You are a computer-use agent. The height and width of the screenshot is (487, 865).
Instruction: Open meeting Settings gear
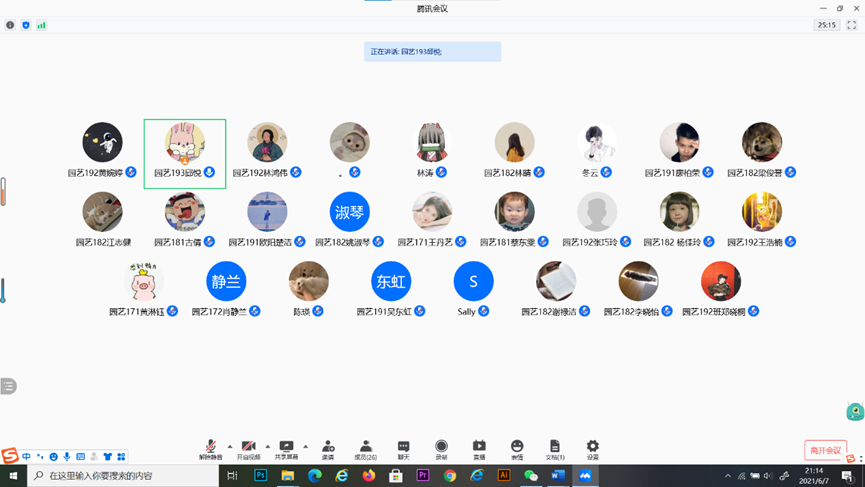(593, 447)
